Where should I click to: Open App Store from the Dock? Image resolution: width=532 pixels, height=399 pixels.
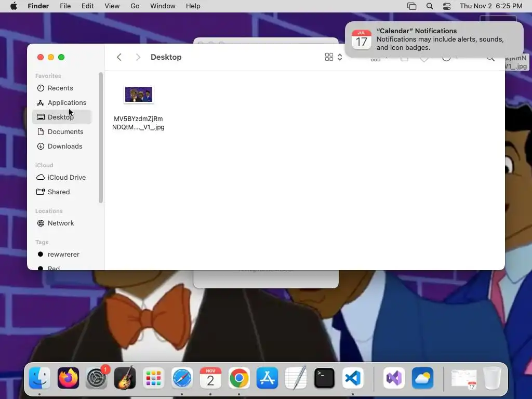(x=268, y=378)
